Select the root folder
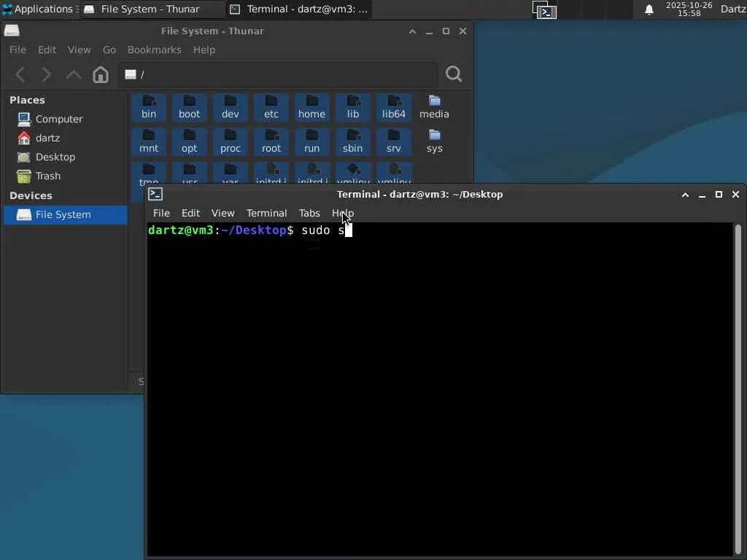 tap(271, 141)
